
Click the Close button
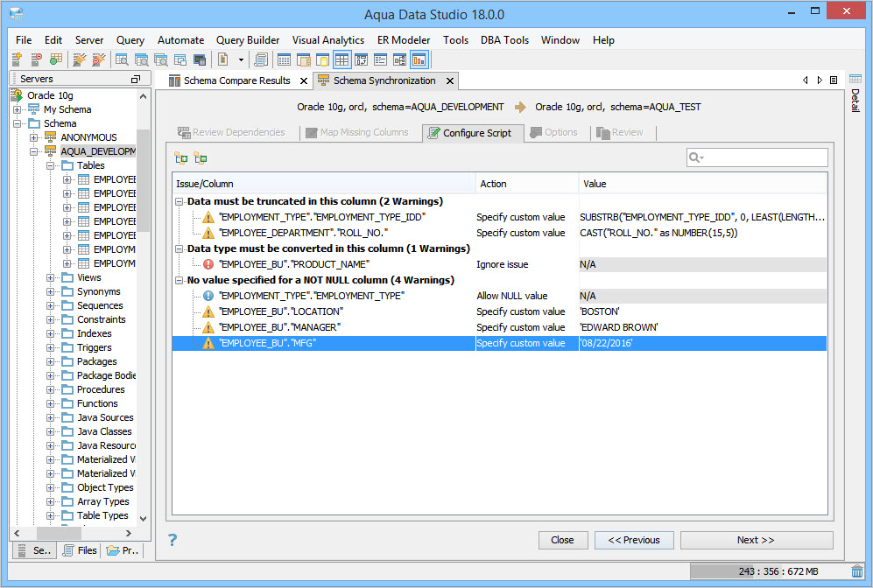coord(563,540)
